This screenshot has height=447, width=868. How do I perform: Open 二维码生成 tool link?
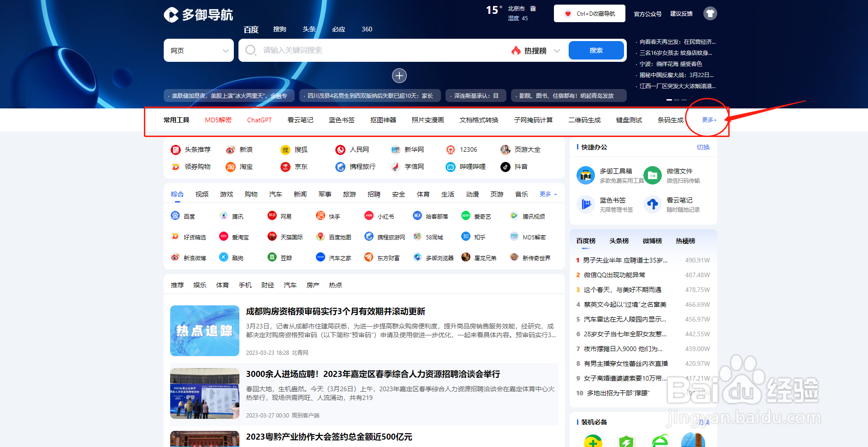click(584, 120)
